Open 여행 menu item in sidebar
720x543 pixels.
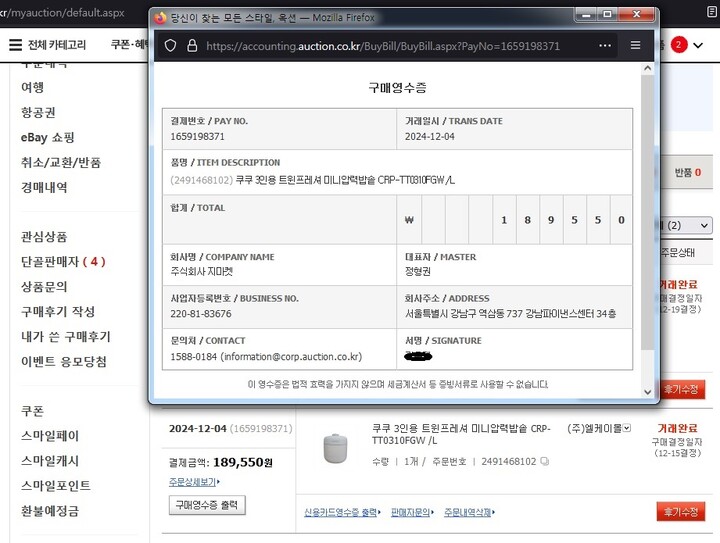click(x=33, y=87)
